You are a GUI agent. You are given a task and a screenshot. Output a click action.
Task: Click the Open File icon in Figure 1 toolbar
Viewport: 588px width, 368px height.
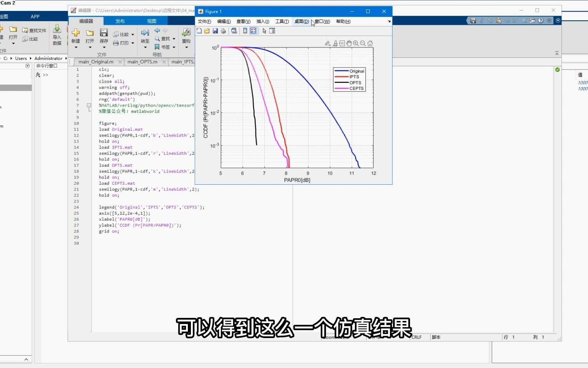(207, 31)
